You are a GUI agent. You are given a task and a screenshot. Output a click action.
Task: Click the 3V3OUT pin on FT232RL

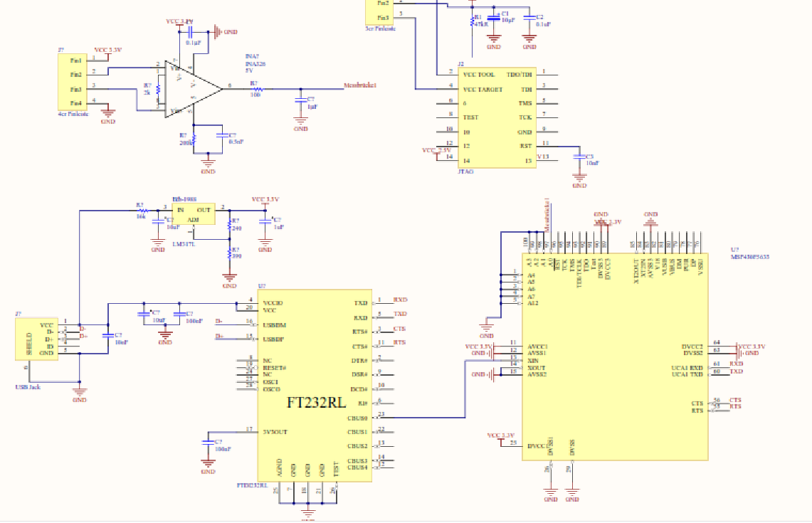coord(275,431)
